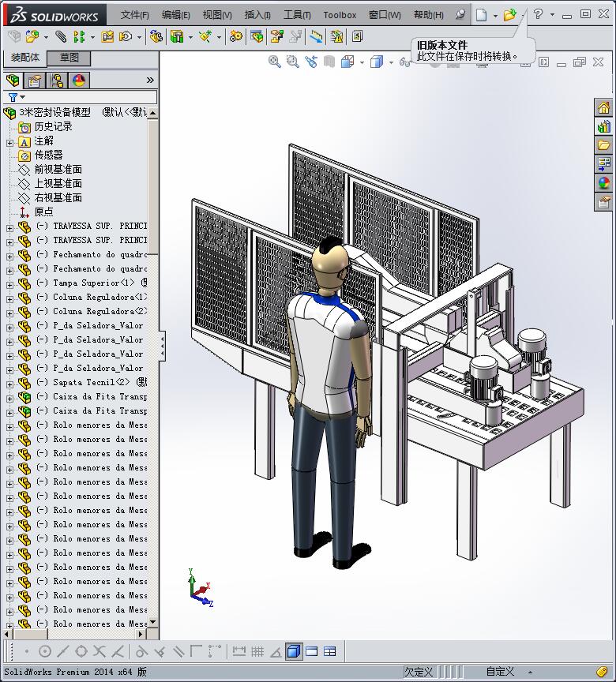Create a New Motion Study
616x682 pixels.
(236, 36)
